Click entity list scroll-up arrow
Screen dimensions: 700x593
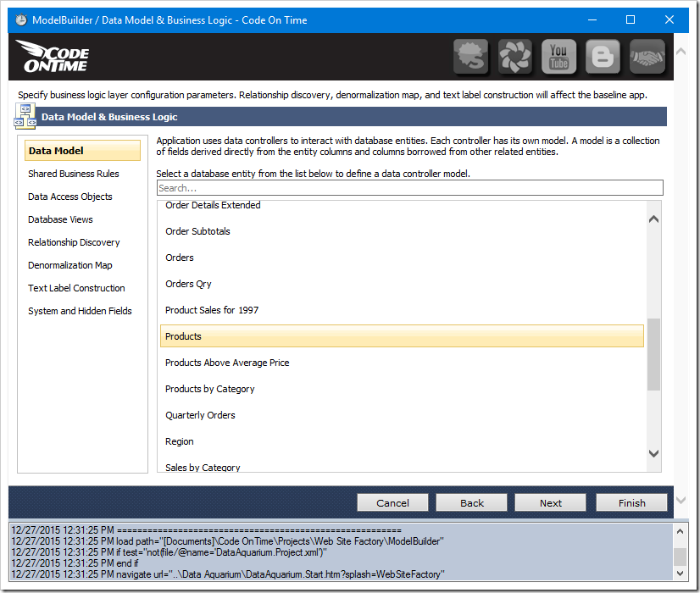(654, 219)
